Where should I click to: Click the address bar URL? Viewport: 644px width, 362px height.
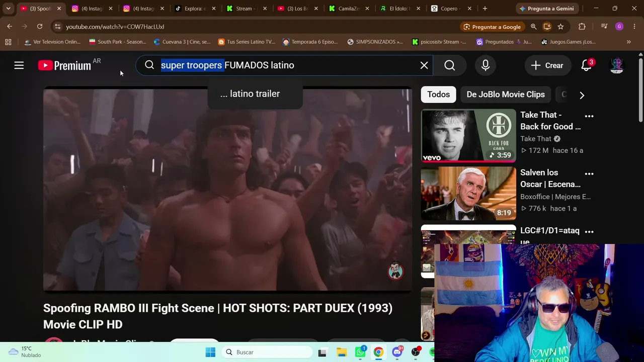coord(115,27)
